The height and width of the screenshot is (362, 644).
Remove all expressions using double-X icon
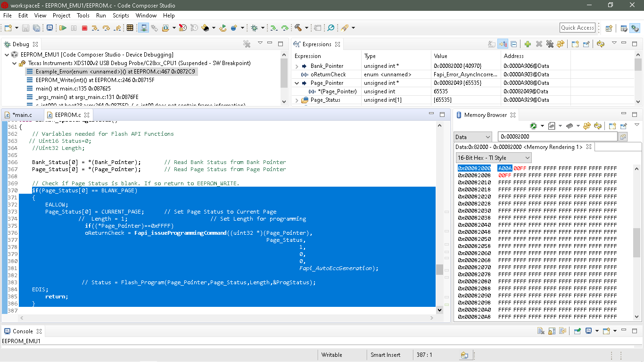(x=550, y=44)
